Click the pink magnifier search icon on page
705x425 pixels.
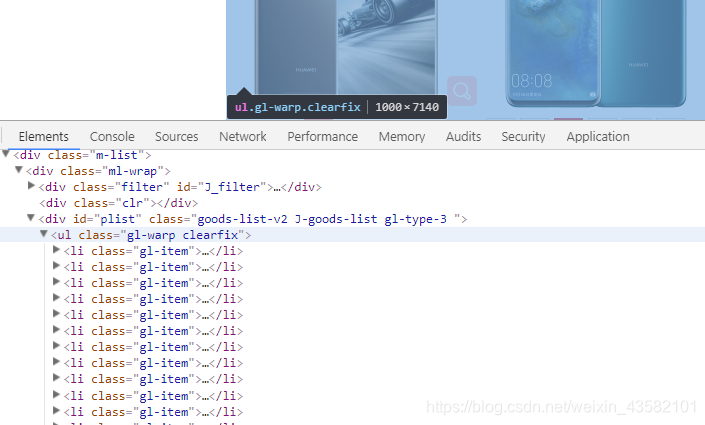(x=462, y=91)
